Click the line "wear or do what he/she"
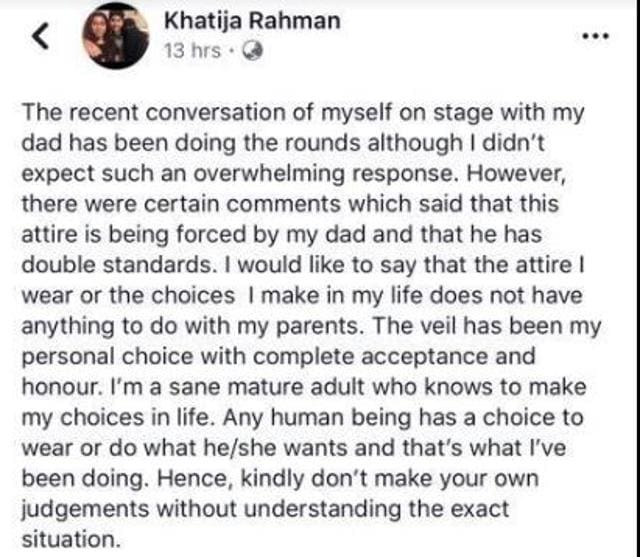640x557 pixels. [293, 448]
